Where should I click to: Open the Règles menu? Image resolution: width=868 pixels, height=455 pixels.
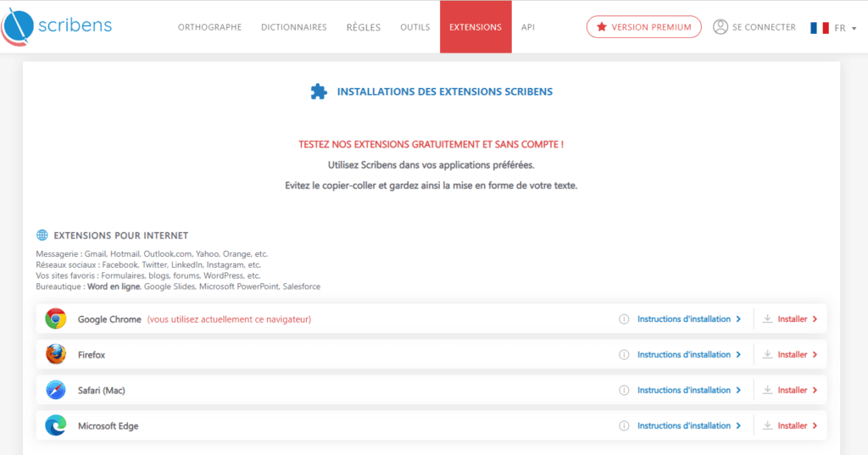coord(364,27)
